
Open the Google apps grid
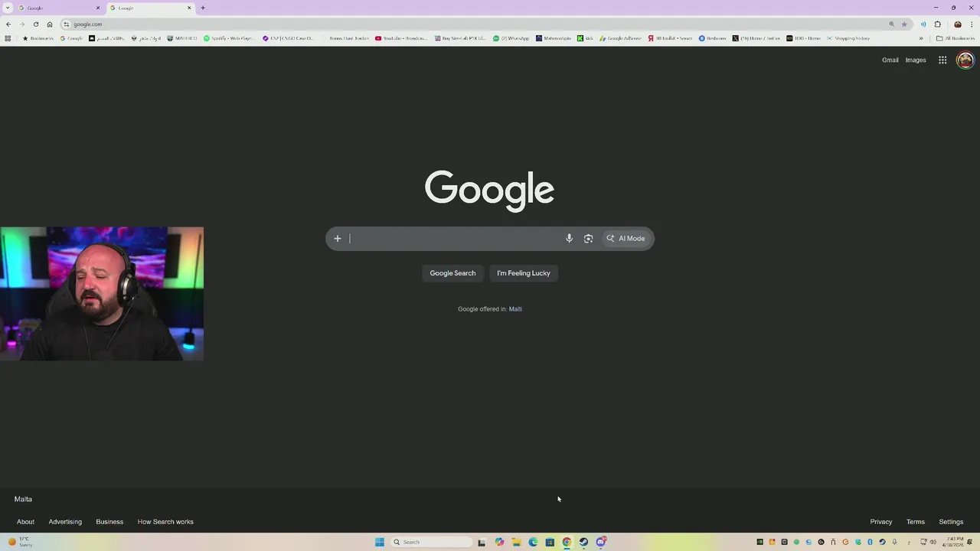(x=942, y=60)
